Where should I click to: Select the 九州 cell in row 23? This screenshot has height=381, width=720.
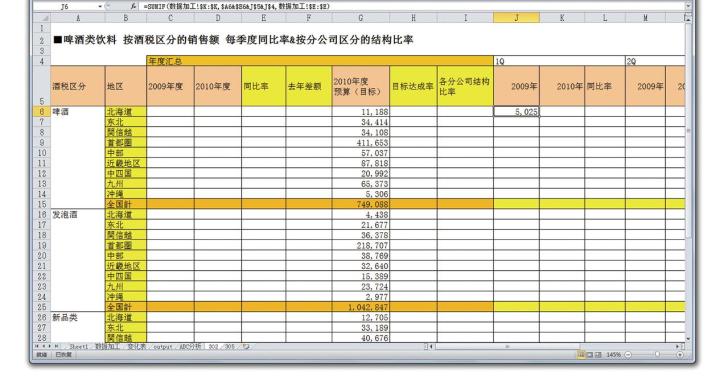(126, 286)
